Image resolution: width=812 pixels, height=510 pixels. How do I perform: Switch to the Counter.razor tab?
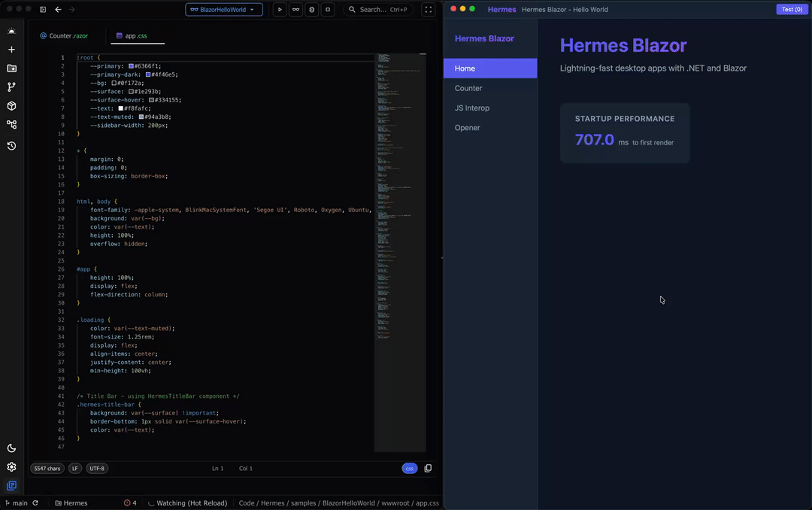point(64,36)
